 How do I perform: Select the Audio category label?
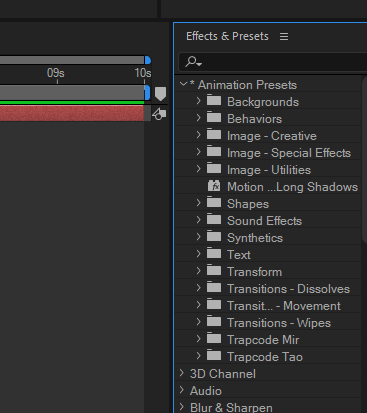coord(206,391)
